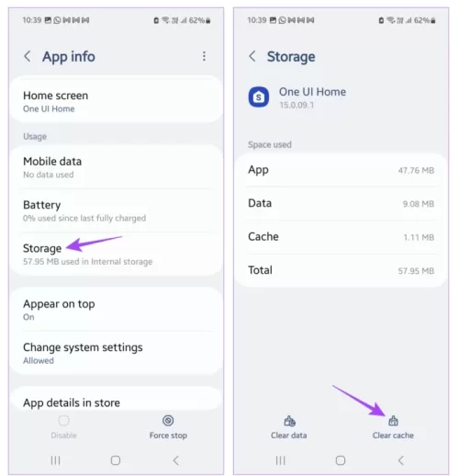This screenshot has width=459, height=476.
Task: Open Mobile data usage entry
Action: (x=117, y=167)
